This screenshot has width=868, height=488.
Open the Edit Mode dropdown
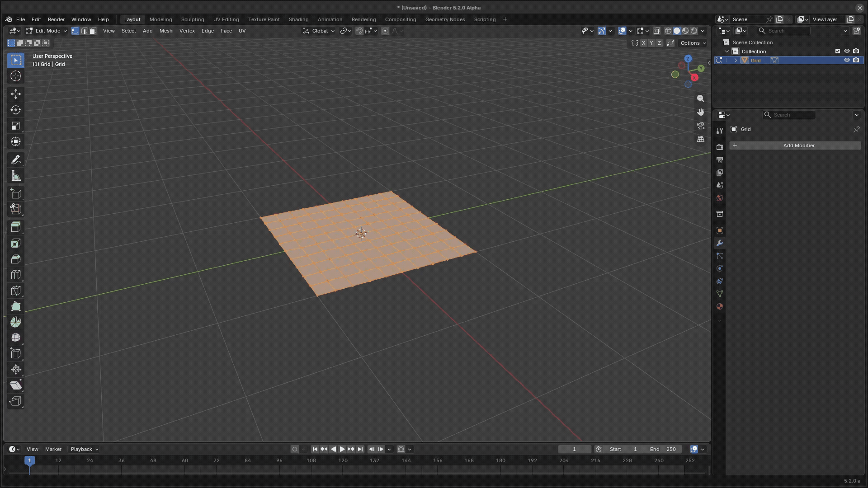[x=47, y=31]
